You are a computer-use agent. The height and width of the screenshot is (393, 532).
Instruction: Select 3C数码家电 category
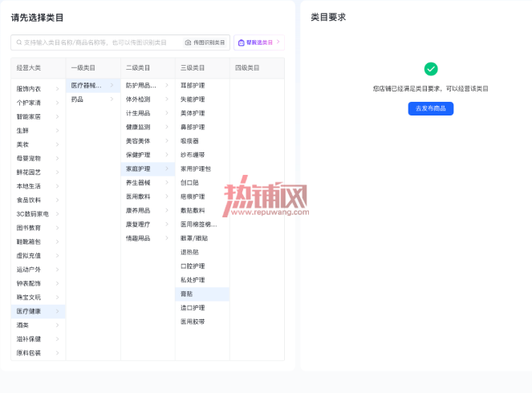coord(38,214)
